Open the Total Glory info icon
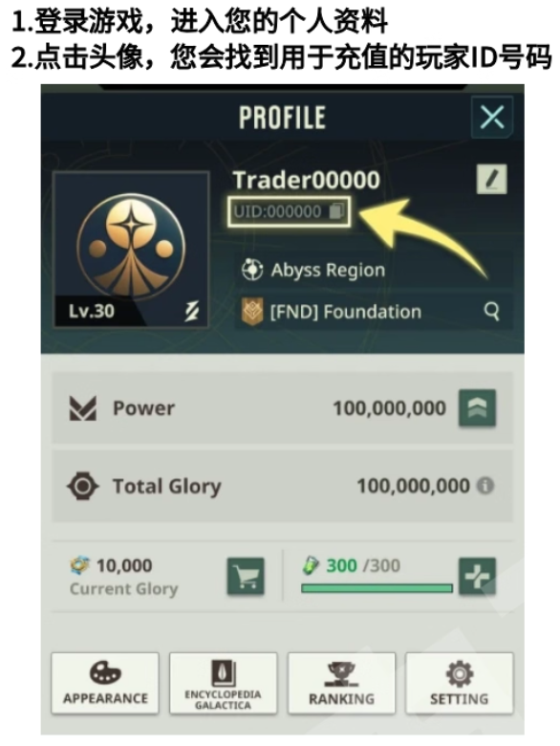 [485, 486]
